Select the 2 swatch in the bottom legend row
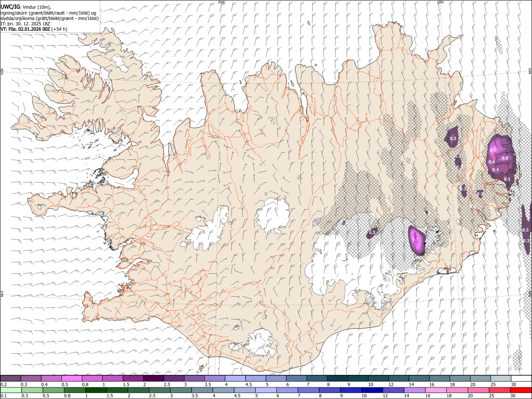 coord(138,390)
